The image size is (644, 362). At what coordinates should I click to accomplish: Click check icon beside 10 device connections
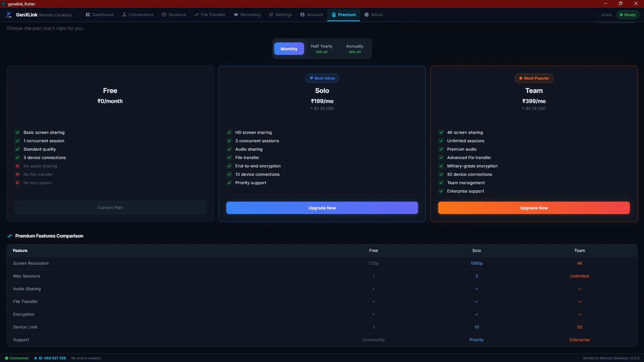tap(229, 174)
